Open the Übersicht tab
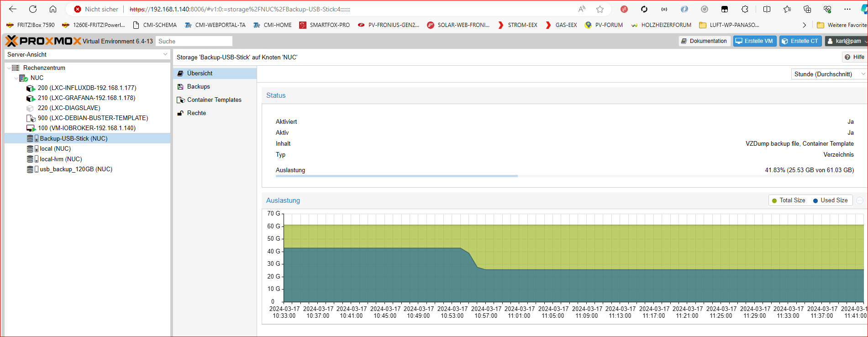This screenshot has width=868, height=337. pos(215,73)
